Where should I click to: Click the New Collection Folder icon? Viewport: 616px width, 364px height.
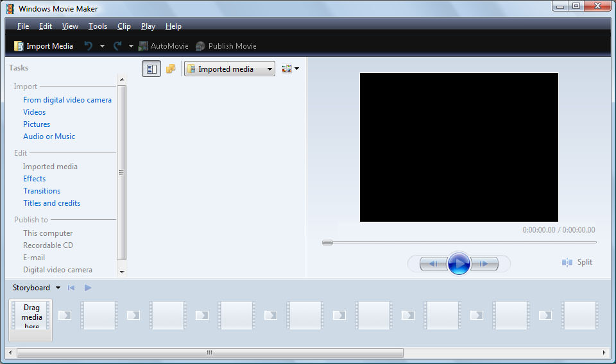pos(171,69)
